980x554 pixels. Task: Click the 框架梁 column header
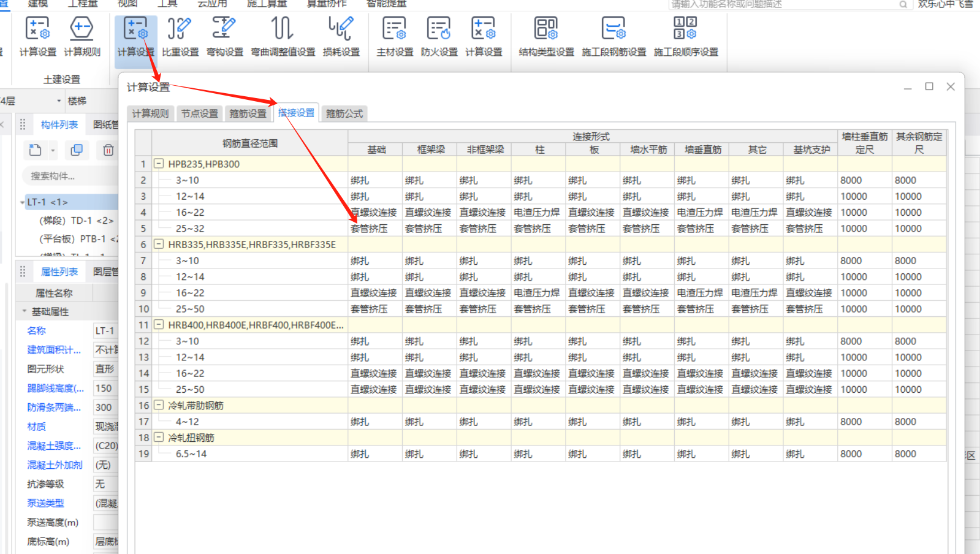(x=430, y=150)
